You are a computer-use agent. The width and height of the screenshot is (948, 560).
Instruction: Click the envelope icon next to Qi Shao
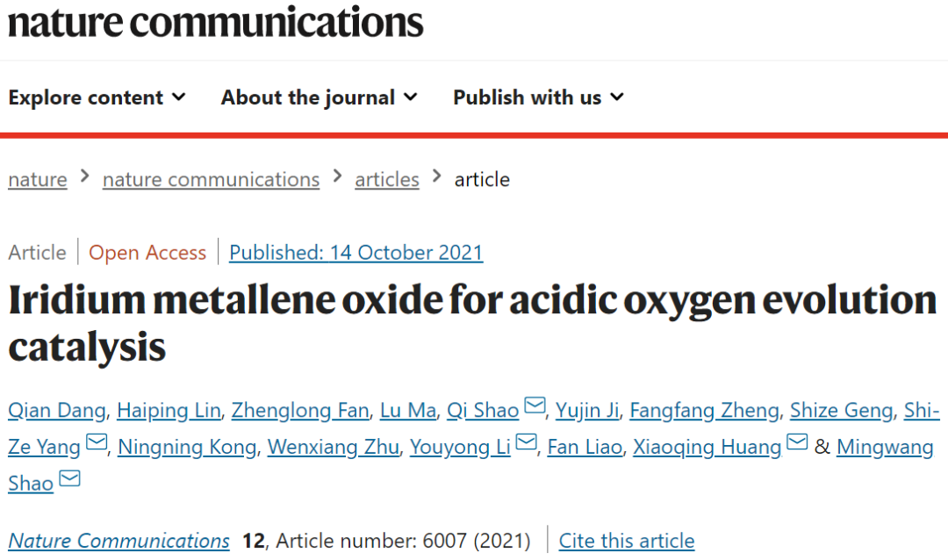pos(535,406)
